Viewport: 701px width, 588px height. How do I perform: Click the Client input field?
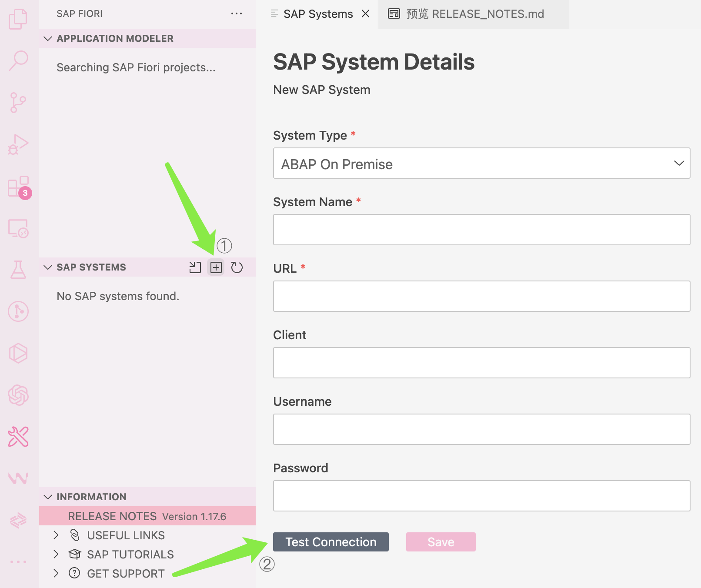pos(481,363)
